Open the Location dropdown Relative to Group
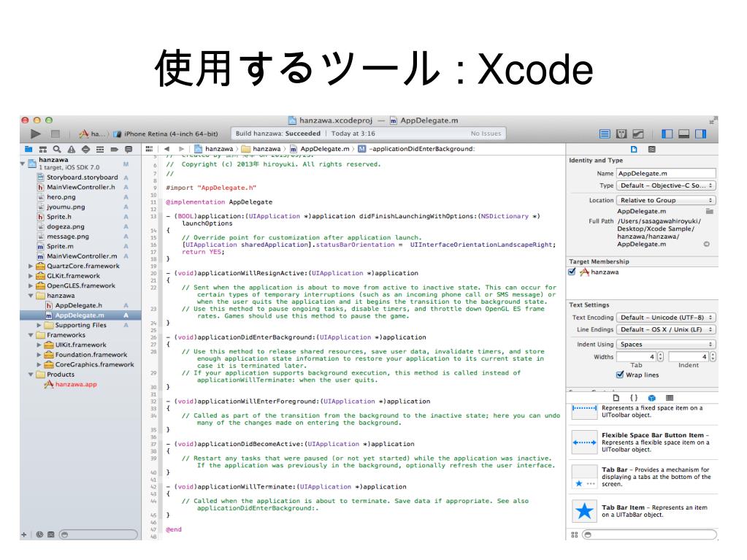This screenshot has height=560, width=747. tap(666, 201)
